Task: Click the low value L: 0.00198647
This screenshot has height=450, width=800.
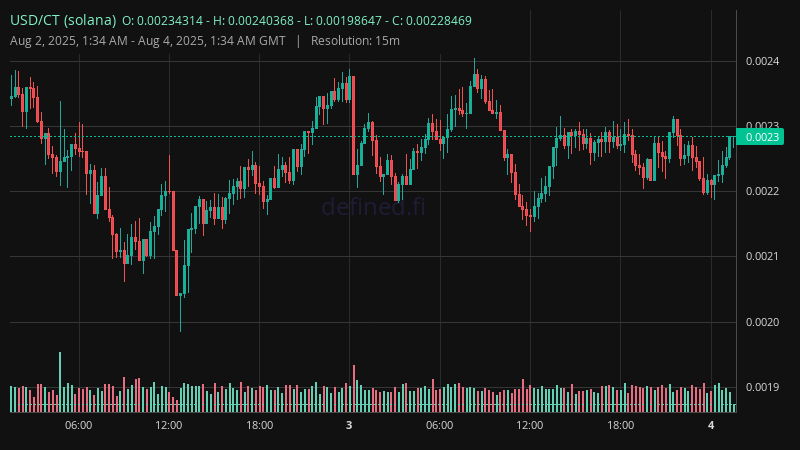Action: coord(342,21)
